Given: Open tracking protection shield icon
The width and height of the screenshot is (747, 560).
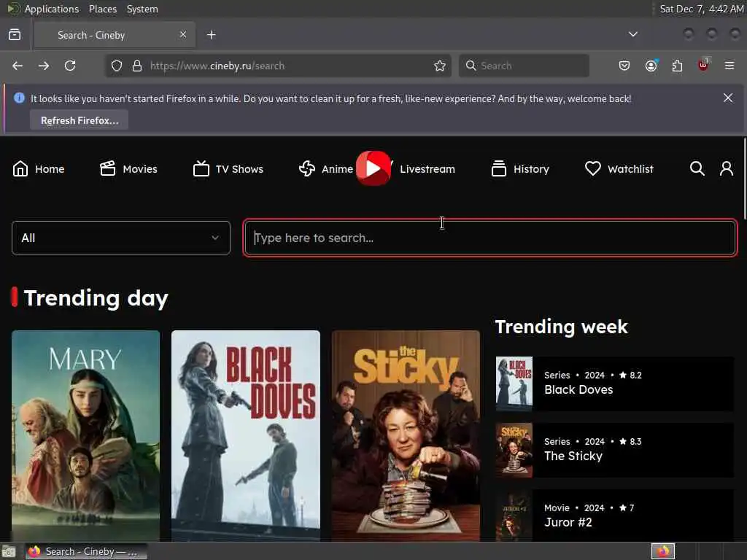Looking at the screenshot, I should (x=117, y=66).
